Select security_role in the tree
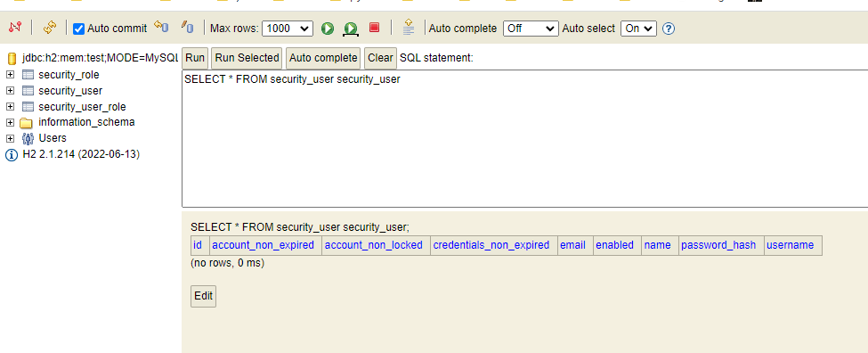 tap(69, 74)
